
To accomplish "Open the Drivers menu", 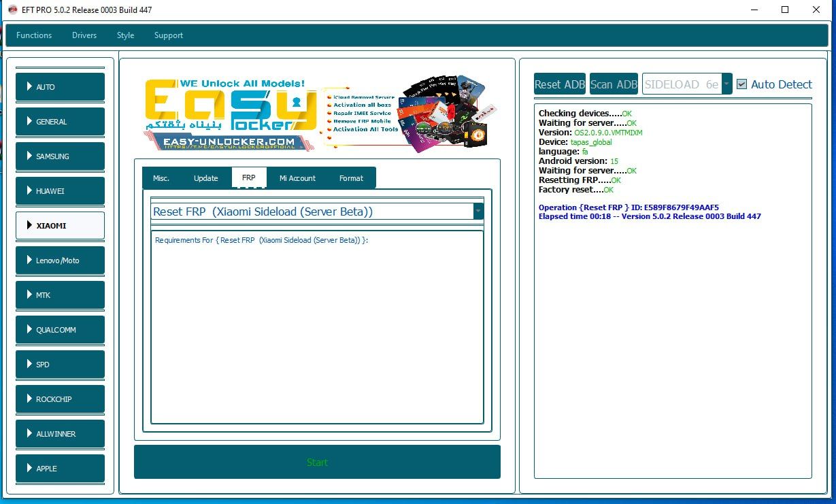I will pos(84,35).
